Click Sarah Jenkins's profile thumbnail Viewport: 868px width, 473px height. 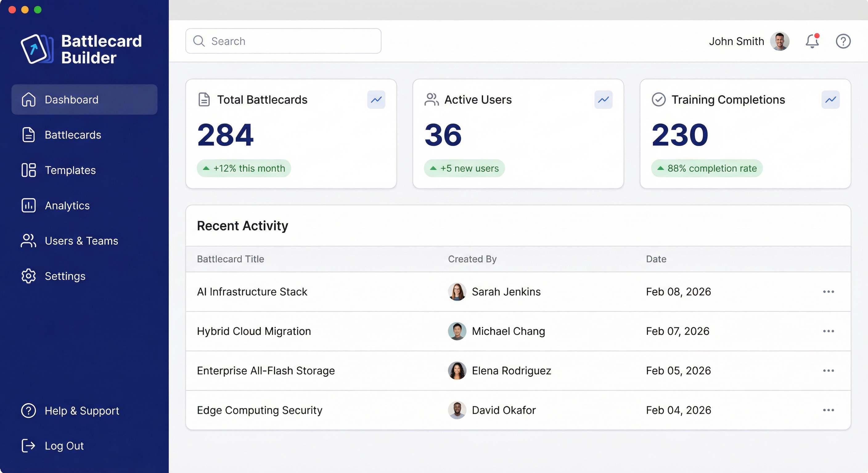[457, 292]
